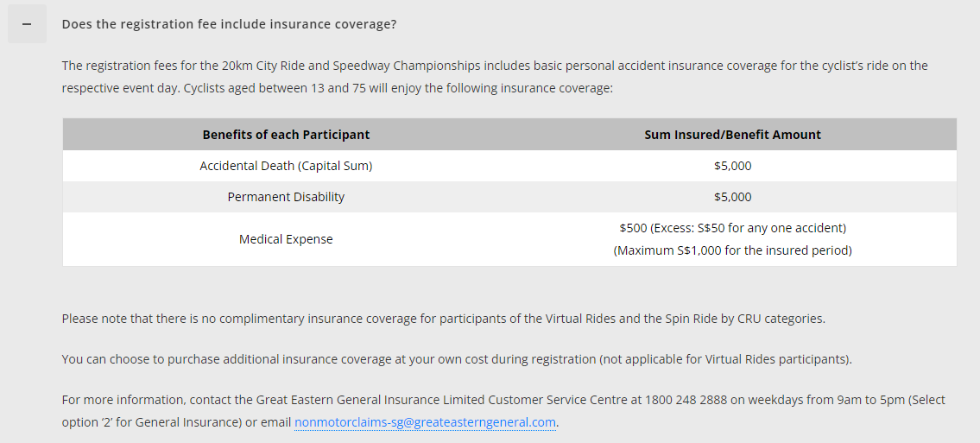Image resolution: width=980 pixels, height=443 pixels.
Task: Click the sentence about purchasing additional insurance coverage
Action: 457,360
